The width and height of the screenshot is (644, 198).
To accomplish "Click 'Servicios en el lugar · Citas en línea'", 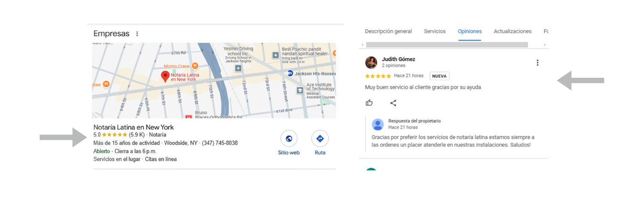I will click(135, 159).
